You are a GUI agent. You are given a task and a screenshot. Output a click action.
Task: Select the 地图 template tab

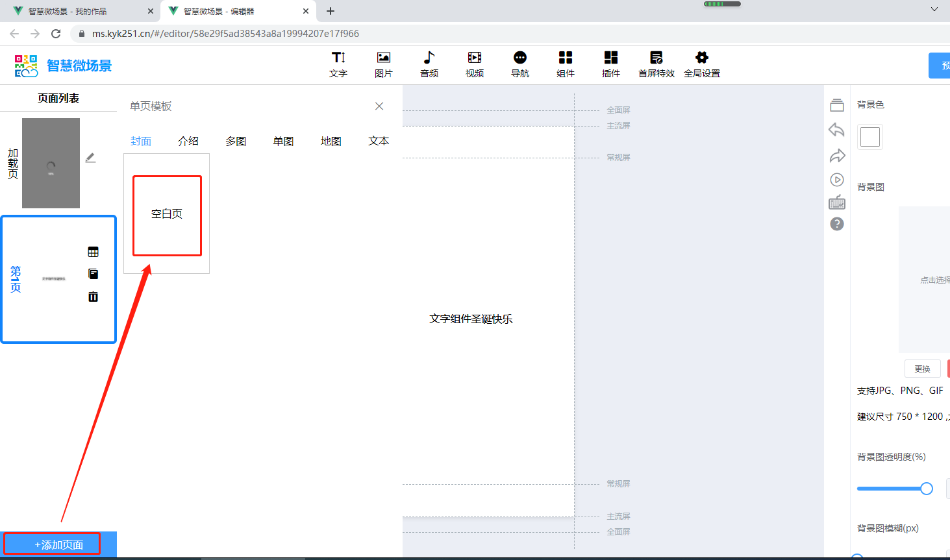(x=331, y=141)
